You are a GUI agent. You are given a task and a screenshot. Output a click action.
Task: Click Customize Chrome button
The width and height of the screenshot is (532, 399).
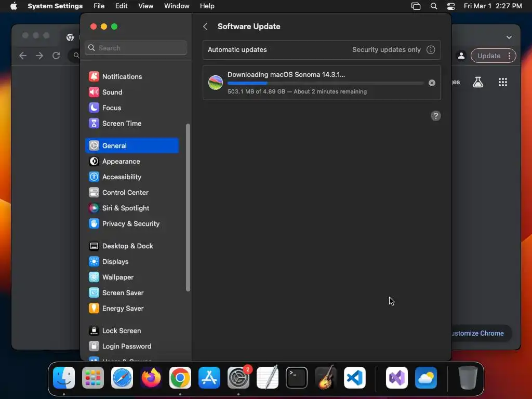pyautogui.click(x=482, y=333)
